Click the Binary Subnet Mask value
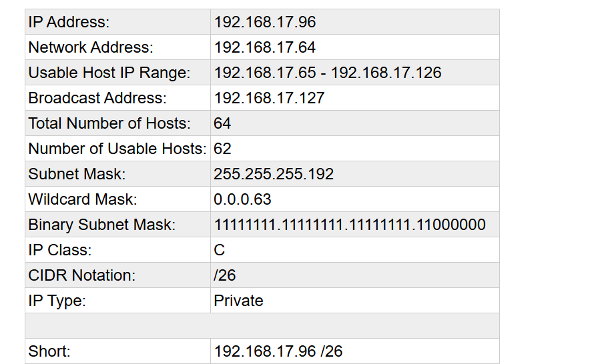 349,225
